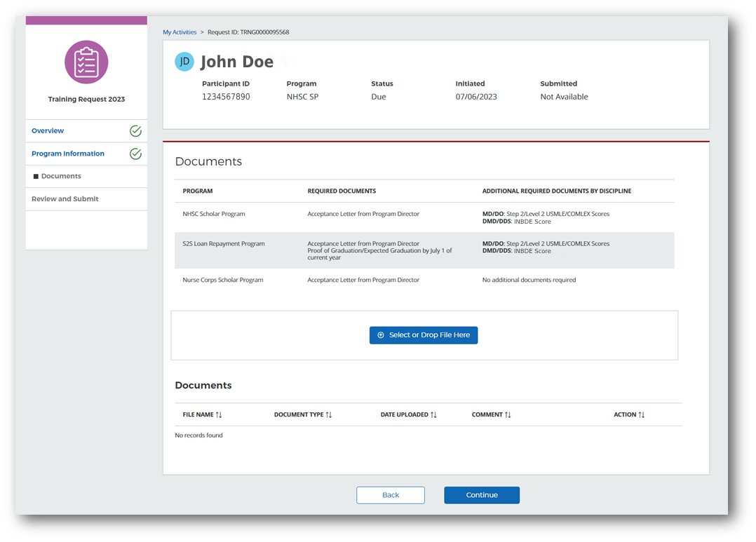The width and height of the screenshot is (756, 542).
Task: Go to Review and Submit step
Action: 65,199
